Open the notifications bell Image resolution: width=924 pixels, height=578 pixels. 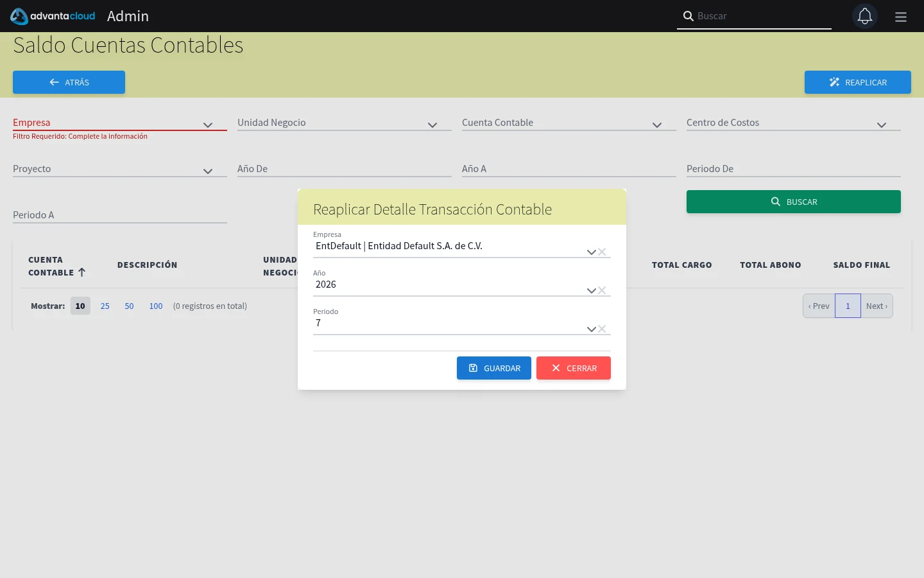click(x=865, y=16)
